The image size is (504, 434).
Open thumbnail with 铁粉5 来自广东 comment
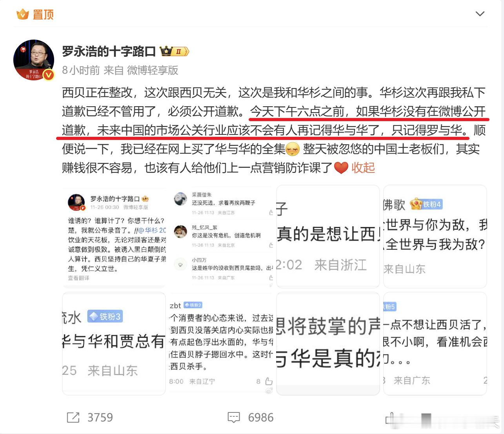point(435,343)
